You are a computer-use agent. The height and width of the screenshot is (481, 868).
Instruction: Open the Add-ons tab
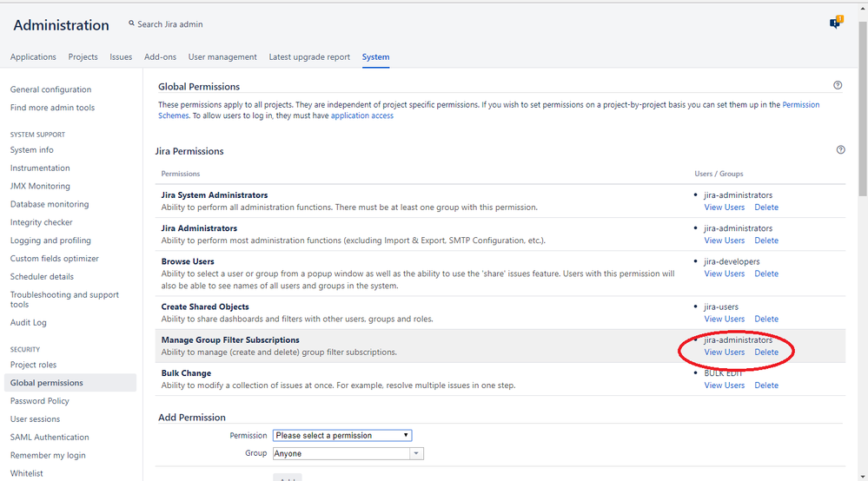[160, 57]
